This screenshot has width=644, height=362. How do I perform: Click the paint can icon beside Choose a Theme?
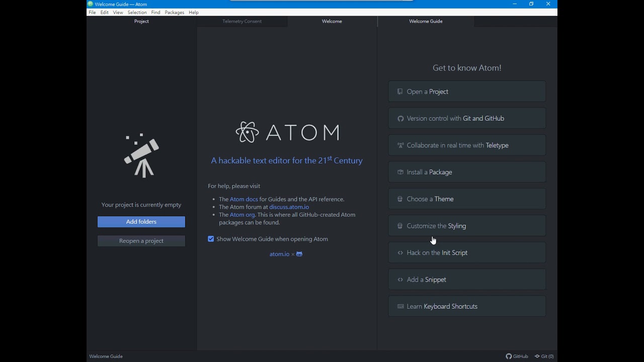(400, 199)
